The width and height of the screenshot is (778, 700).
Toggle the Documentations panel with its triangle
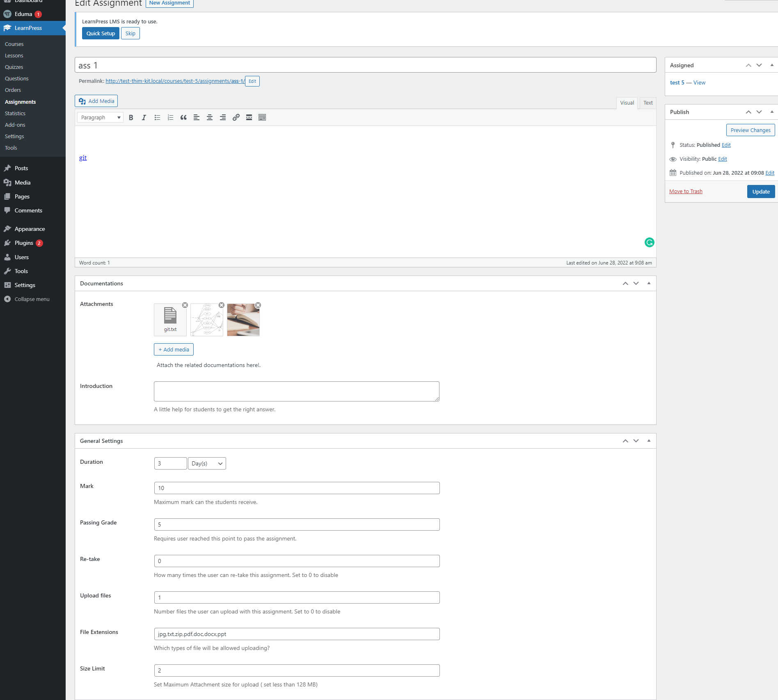[x=649, y=283]
